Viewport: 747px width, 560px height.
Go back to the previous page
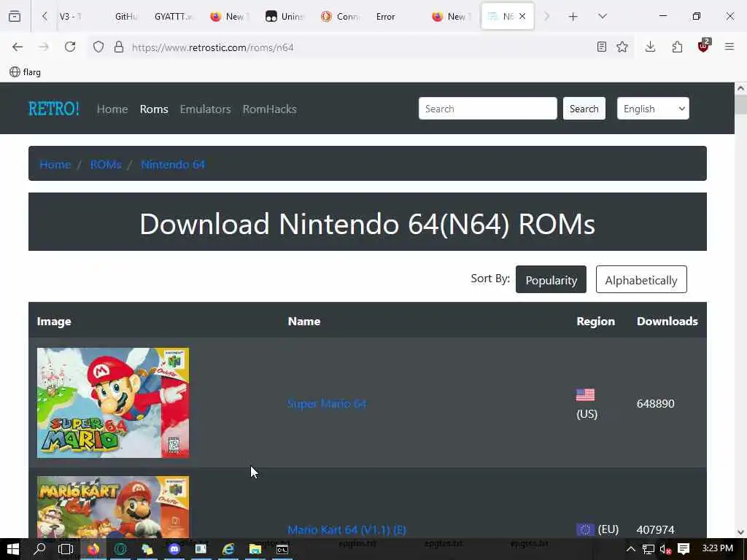(18, 47)
